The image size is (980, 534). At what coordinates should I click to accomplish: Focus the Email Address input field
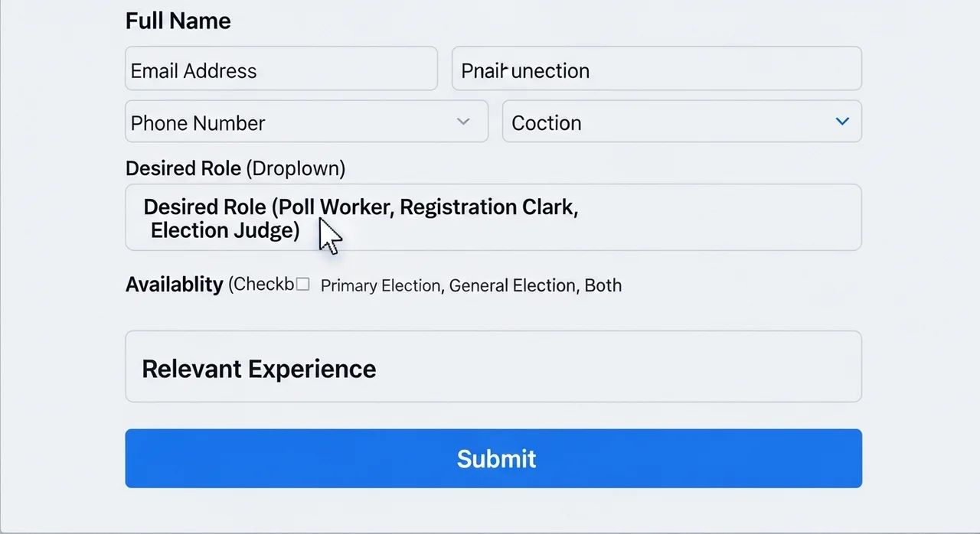(x=281, y=69)
